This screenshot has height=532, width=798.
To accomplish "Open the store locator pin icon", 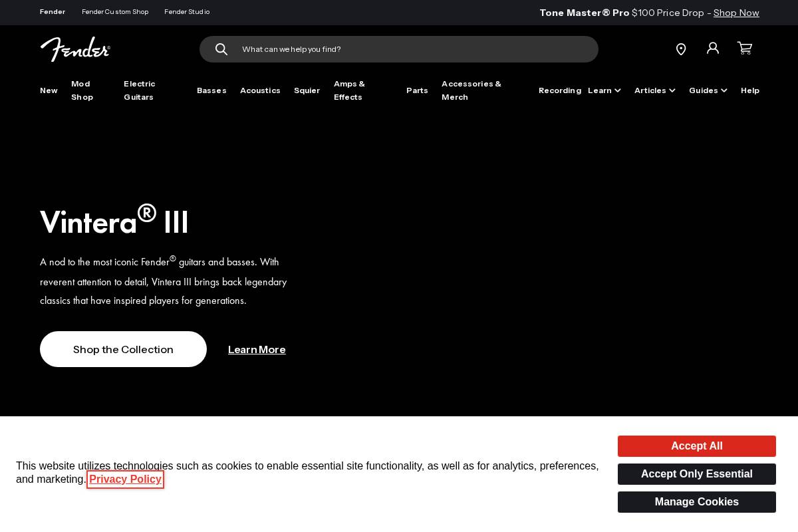I will point(681,49).
